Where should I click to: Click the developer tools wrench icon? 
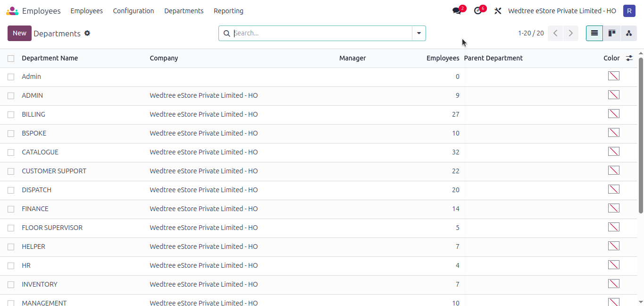pos(498,10)
